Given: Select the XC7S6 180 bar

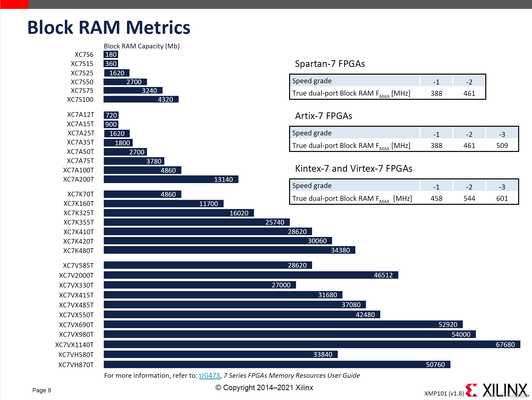Looking at the screenshot, I should point(111,54).
